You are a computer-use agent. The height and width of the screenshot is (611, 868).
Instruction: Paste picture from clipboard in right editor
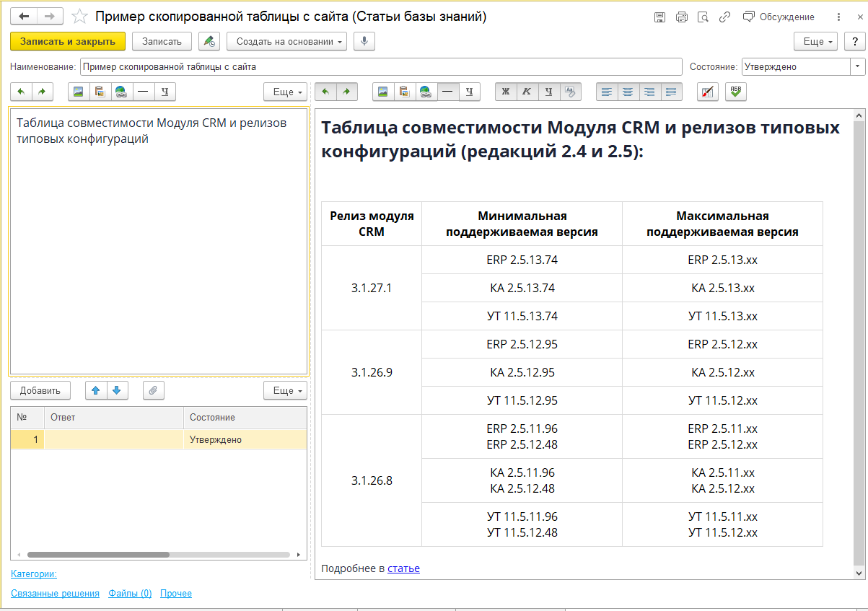tap(405, 92)
